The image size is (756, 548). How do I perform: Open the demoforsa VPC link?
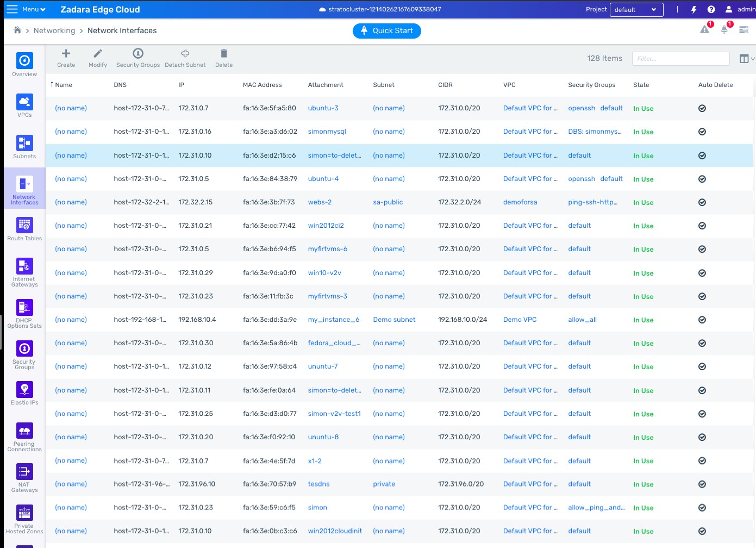(520, 202)
